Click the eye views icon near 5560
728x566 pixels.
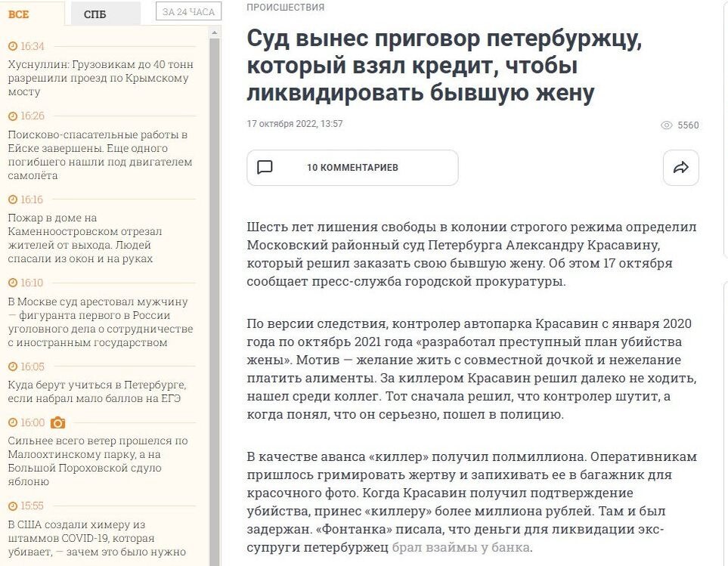pyautogui.click(x=666, y=125)
